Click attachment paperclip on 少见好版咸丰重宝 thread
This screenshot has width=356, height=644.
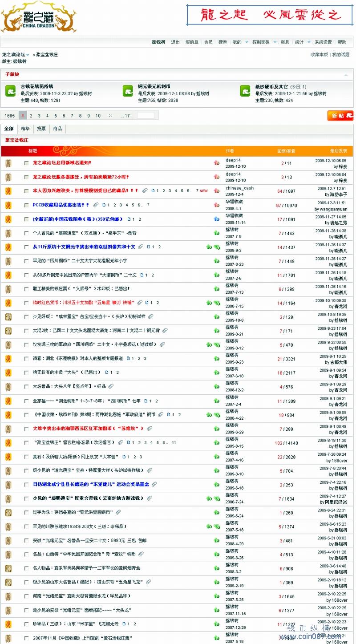pos(151,316)
